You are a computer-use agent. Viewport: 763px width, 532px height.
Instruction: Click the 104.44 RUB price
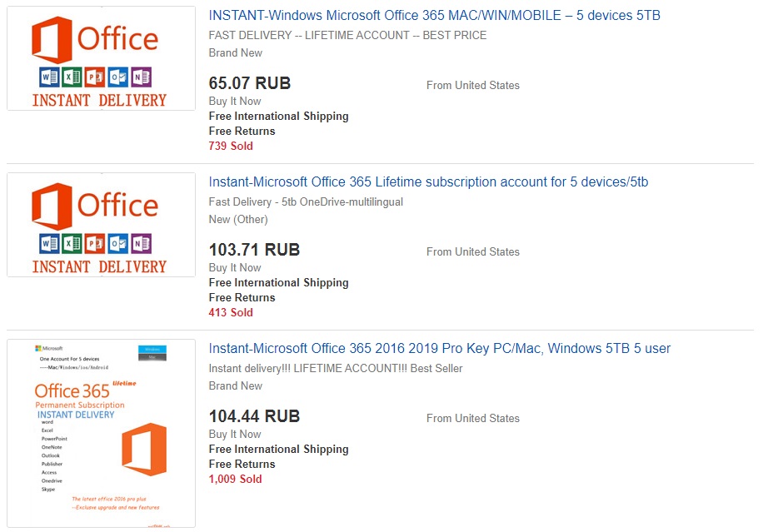[x=254, y=417]
